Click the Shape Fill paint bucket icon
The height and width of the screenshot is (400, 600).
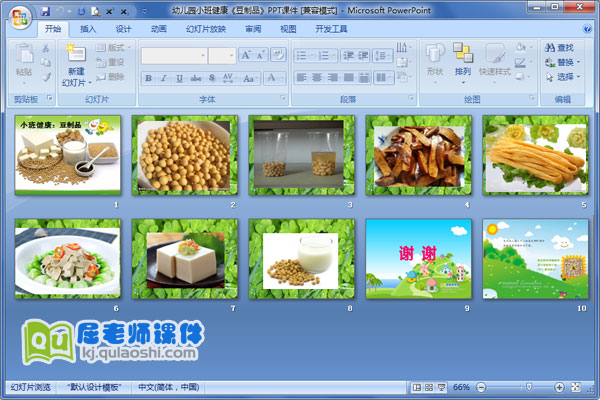pos(523,47)
